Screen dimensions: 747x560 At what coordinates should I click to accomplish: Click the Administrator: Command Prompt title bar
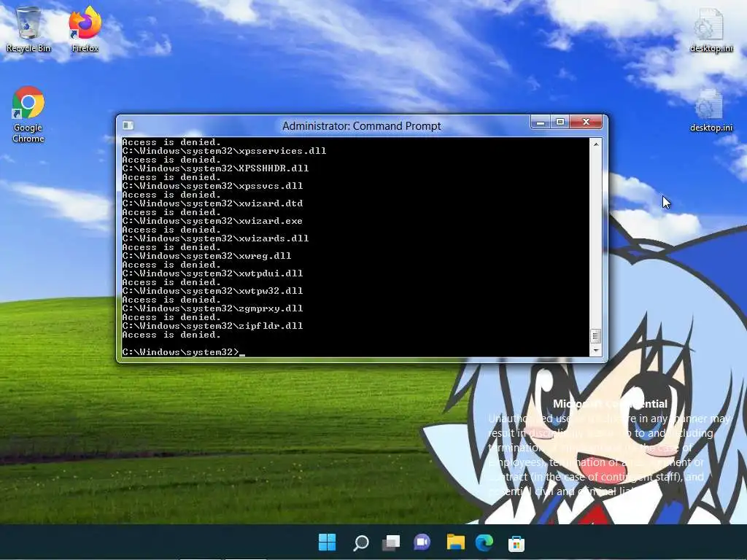(362, 125)
